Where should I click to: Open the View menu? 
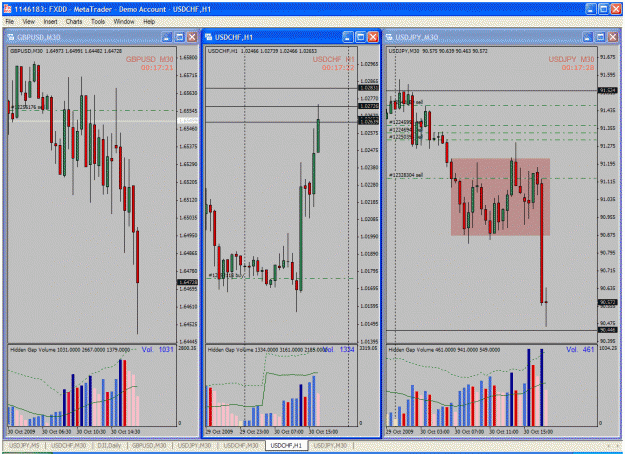click(28, 22)
